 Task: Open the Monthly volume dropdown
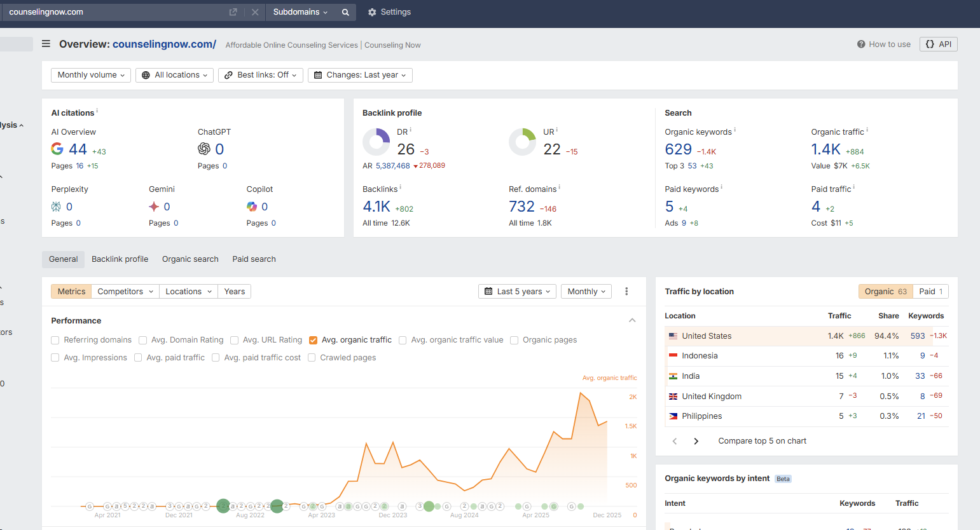click(91, 75)
